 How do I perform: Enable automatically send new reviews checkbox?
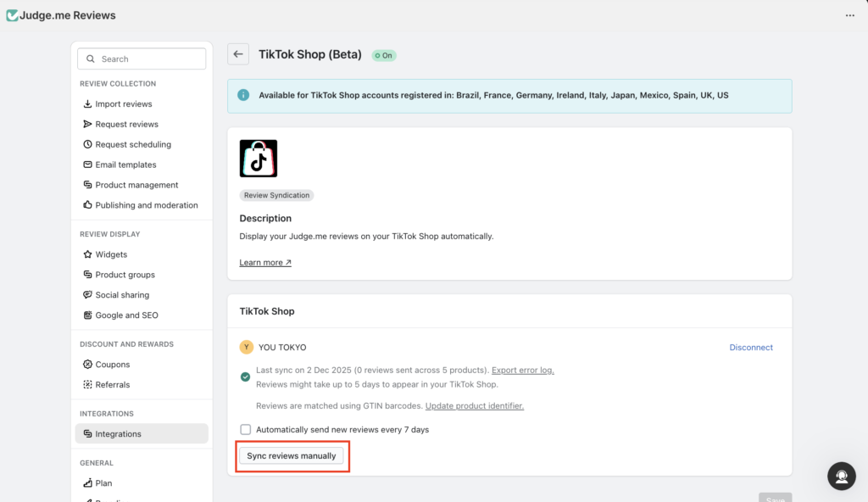click(246, 430)
